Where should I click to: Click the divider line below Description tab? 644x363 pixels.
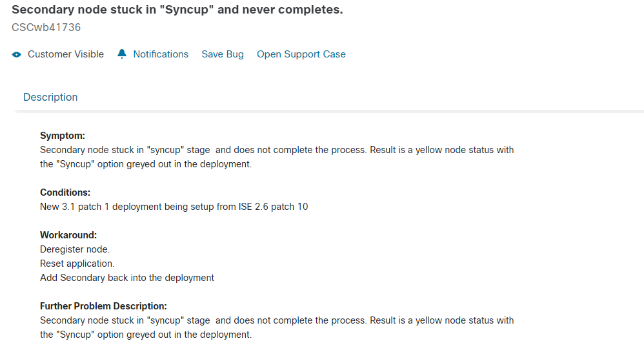pyautogui.click(x=328, y=111)
